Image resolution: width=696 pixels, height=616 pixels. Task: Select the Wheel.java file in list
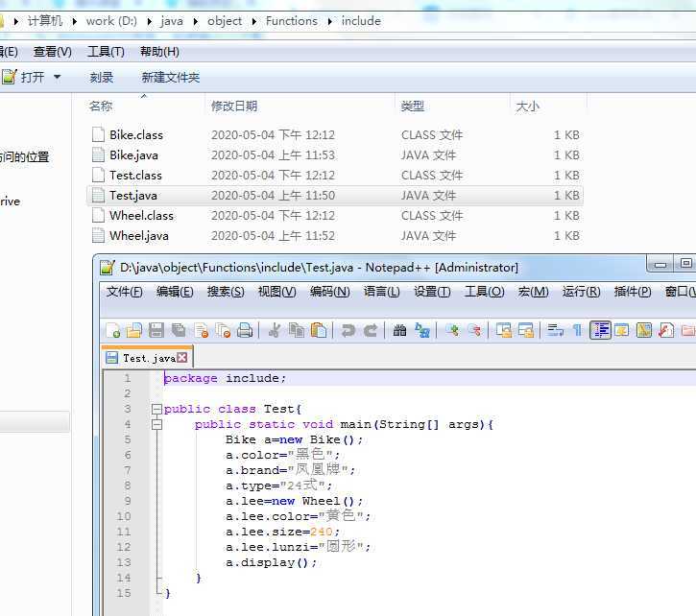click(x=138, y=236)
